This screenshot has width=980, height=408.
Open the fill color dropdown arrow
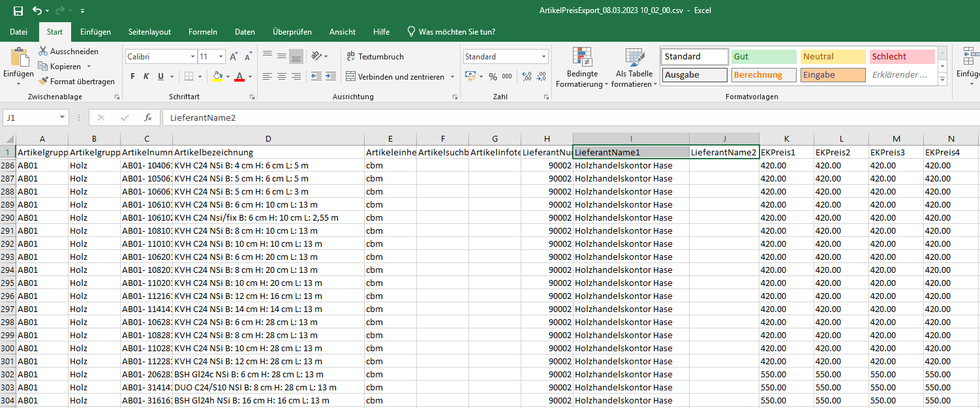pyautogui.click(x=227, y=76)
